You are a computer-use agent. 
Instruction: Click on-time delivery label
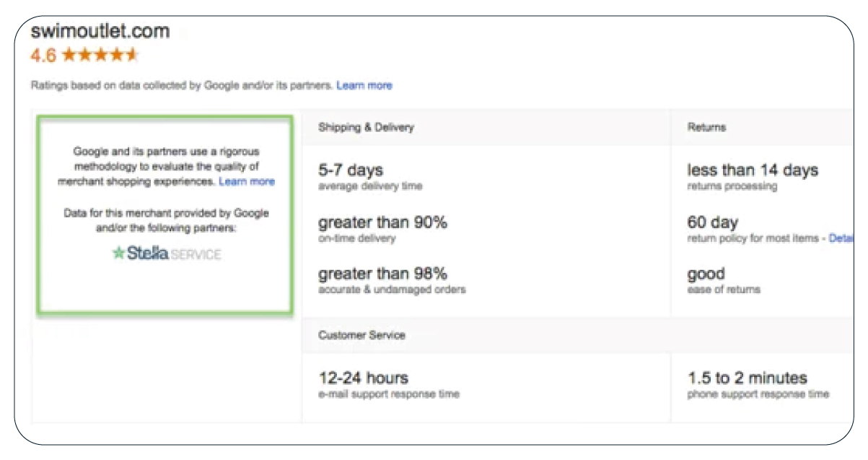pyautogui.click(x=356, y=238)
